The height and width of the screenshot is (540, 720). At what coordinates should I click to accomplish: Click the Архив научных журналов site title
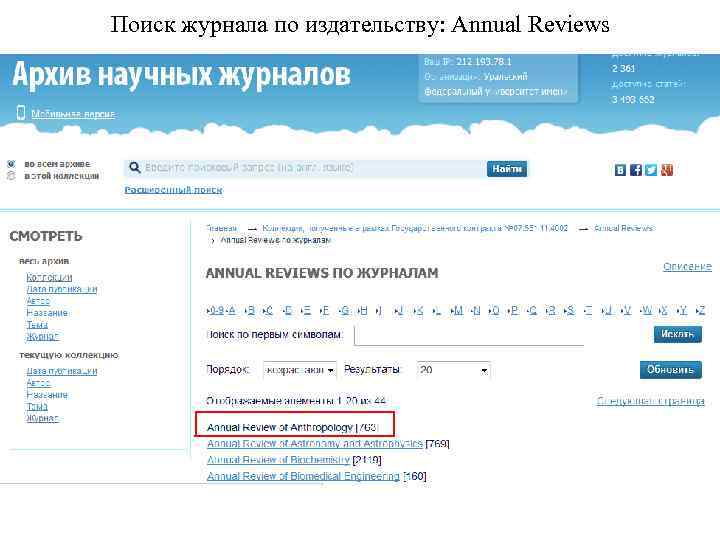click(x=182, y=74)
